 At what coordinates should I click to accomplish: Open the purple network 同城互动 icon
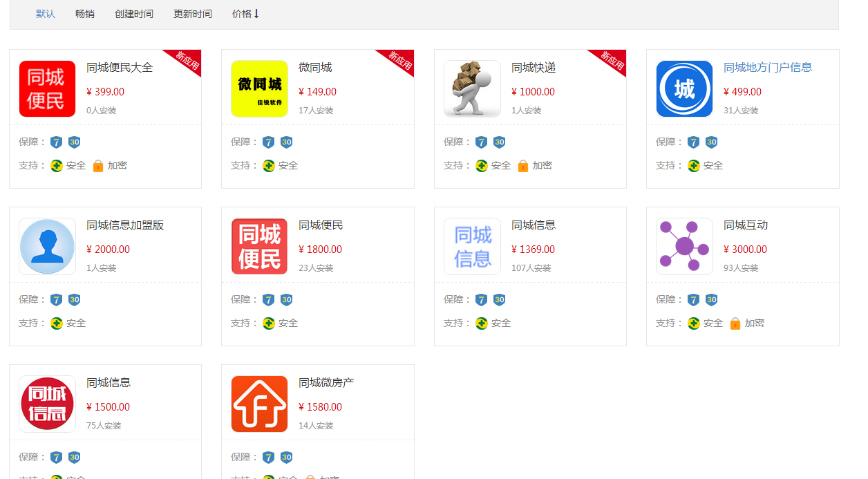click(x=684, y=247)
